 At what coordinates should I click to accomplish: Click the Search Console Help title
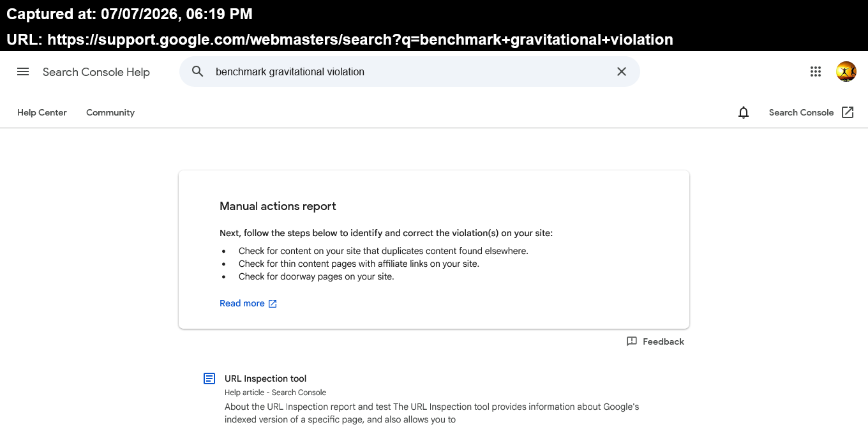(x=96, y=72)
